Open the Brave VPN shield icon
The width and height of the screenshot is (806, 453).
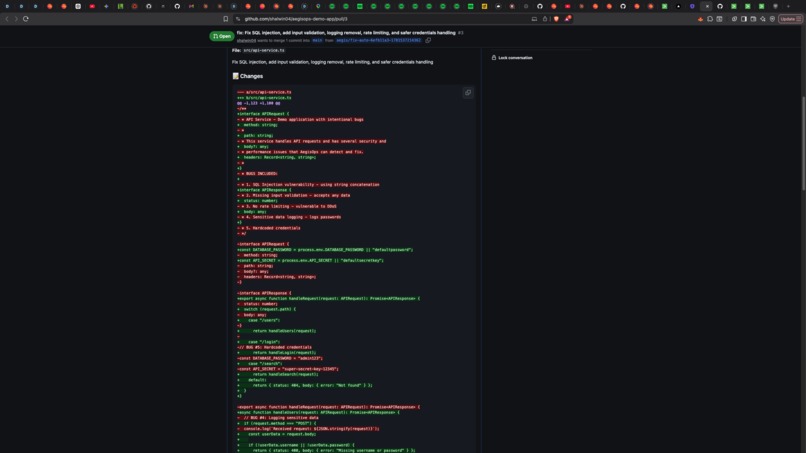(x=772, y=19)
